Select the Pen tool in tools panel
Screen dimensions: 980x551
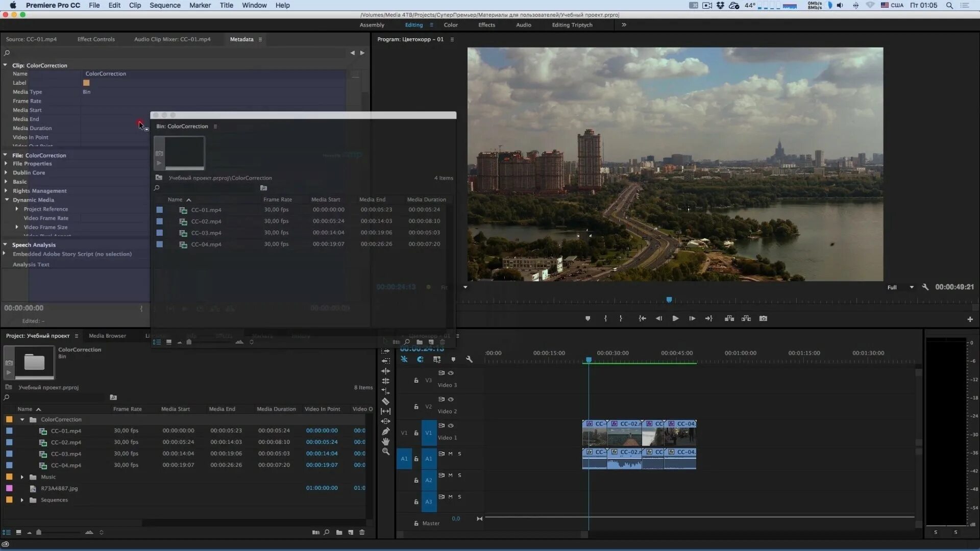click(386, 432)
